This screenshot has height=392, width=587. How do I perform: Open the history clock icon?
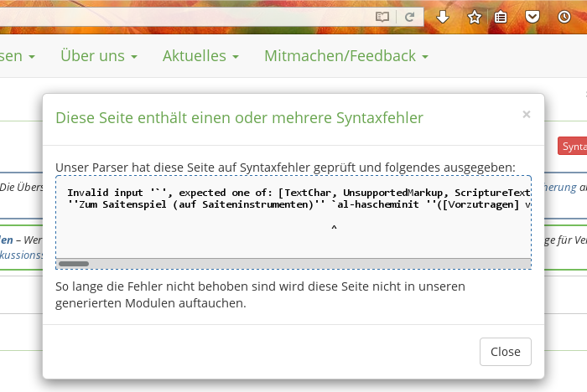click(564, 17)
